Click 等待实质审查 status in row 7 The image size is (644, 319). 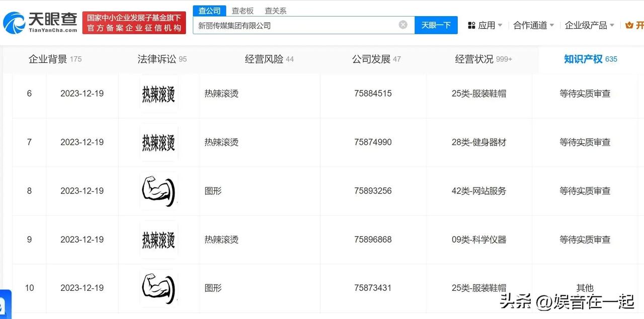[585, 142]
